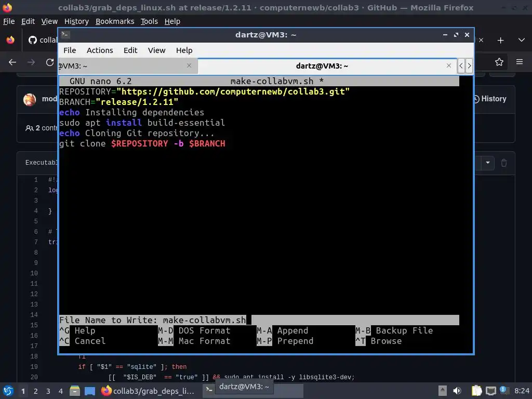Screen dimensions: 532x399
Task: Open Firefox Edit menu
Action: (28, 21)
